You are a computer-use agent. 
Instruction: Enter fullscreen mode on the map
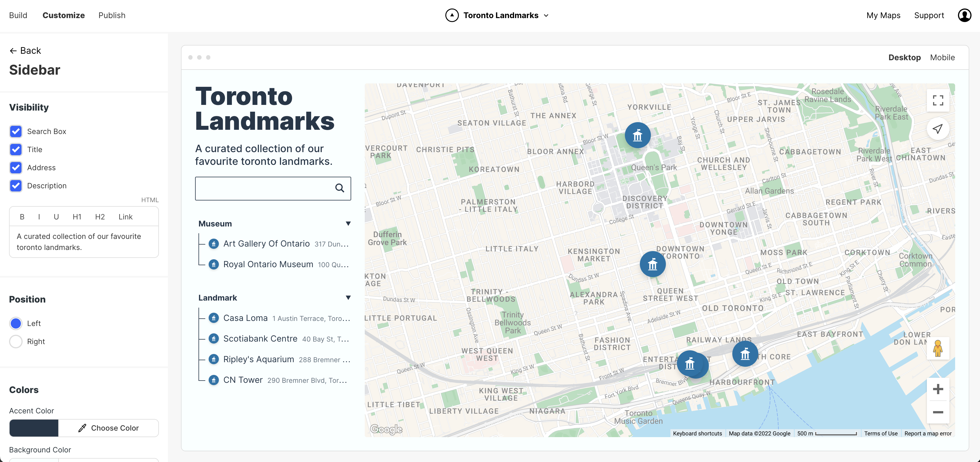pyautogui.click(x=938, y=100)
